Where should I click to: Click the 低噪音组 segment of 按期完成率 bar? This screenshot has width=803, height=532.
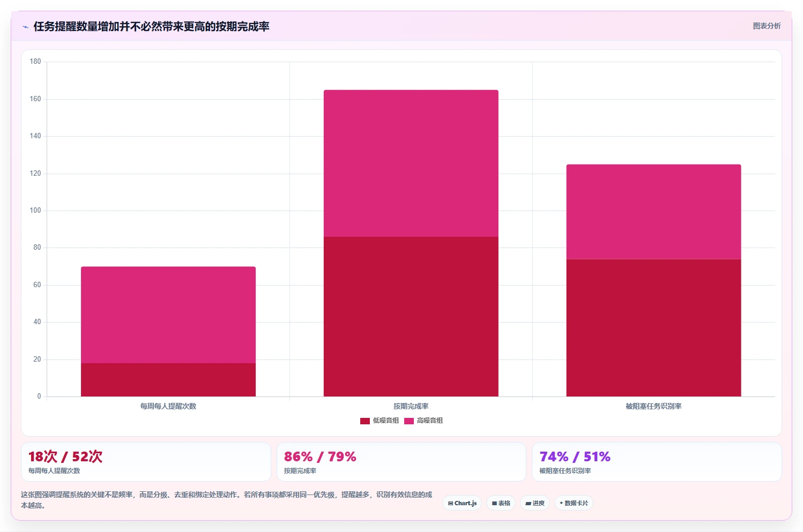tap(411, 317)
